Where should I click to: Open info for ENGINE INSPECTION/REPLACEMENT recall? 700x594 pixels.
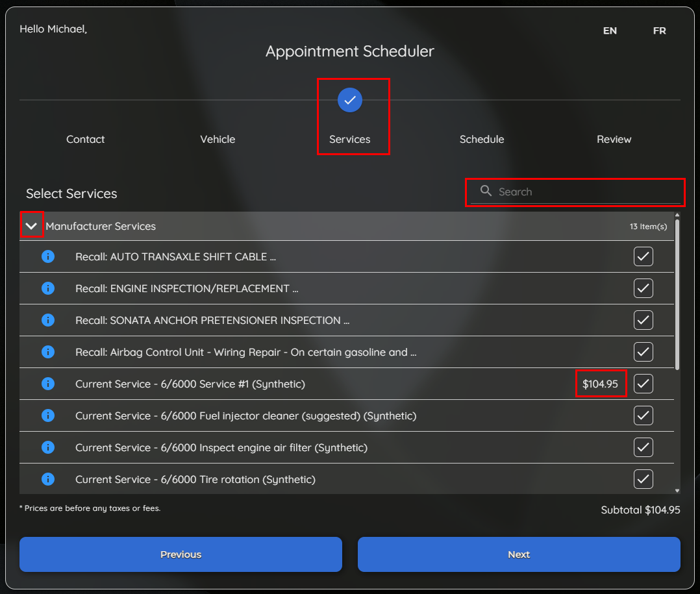coord(48,288)
